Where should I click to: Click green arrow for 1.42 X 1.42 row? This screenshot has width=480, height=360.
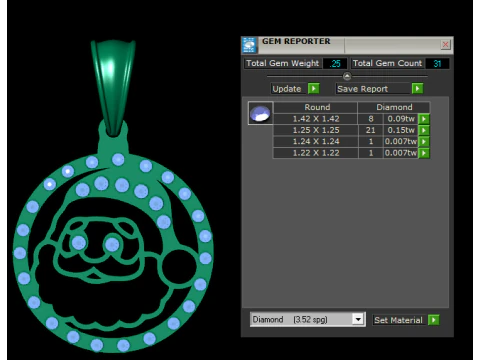(424, 119)
